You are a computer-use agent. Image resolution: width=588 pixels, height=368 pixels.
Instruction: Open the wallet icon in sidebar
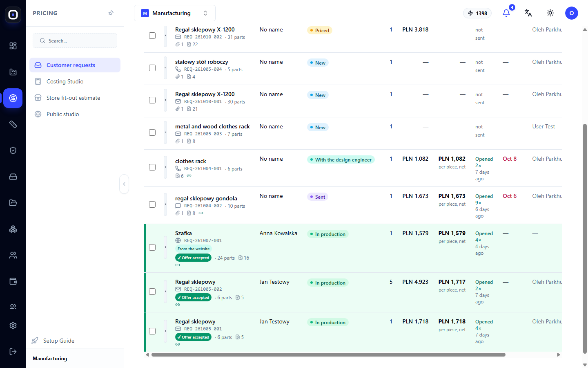point(13,281)
